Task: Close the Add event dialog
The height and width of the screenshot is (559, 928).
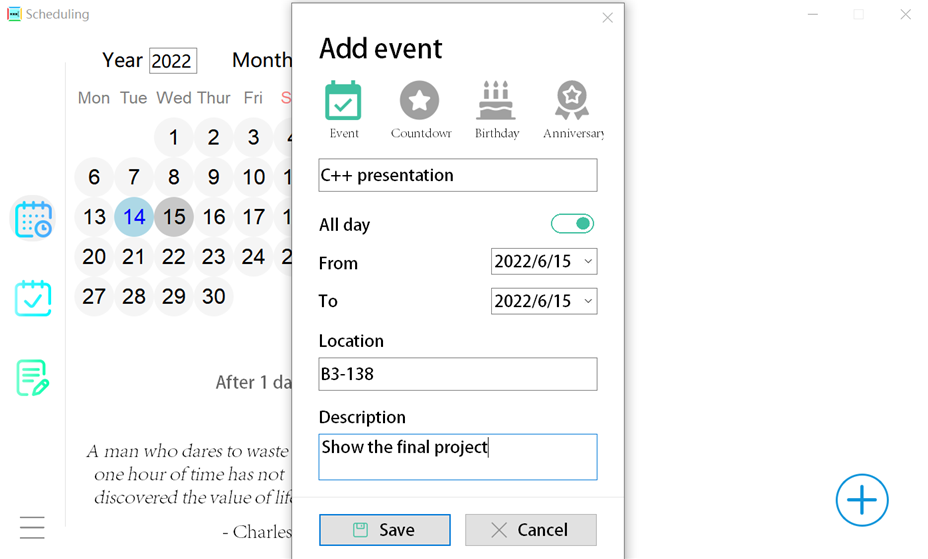Action: click(x=607, y=18)
